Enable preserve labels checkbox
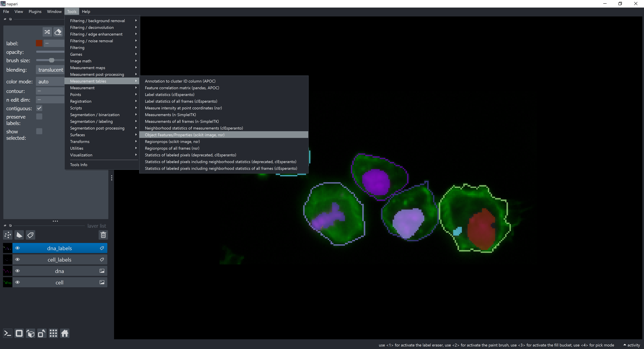Image resolution: width=644 pixels, height=349 pixels. [x=39, y=117]
